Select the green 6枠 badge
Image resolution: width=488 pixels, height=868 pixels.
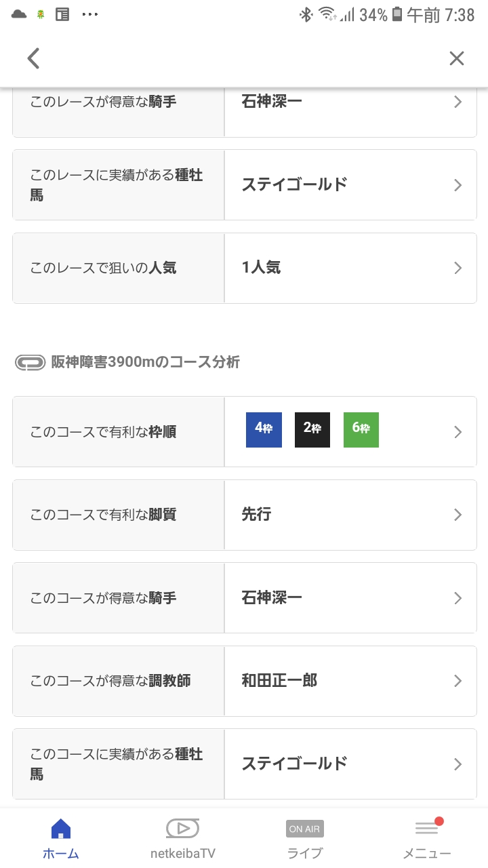click(x=361, y=430)
